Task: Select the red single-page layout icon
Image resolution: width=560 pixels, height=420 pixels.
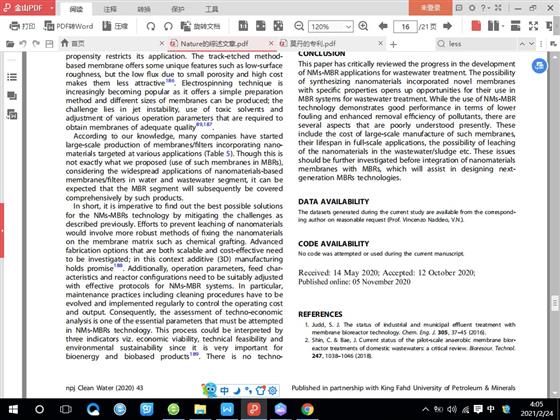Action: (x=476, y=26)
